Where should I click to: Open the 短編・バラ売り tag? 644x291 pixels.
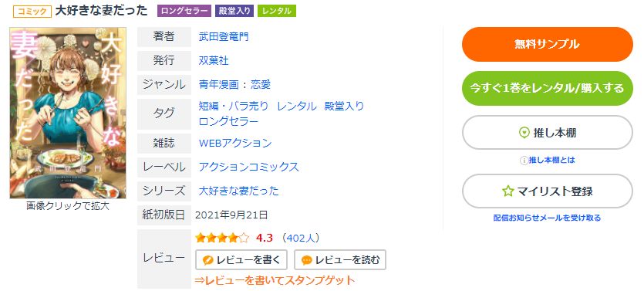click(x=233, y=107)
